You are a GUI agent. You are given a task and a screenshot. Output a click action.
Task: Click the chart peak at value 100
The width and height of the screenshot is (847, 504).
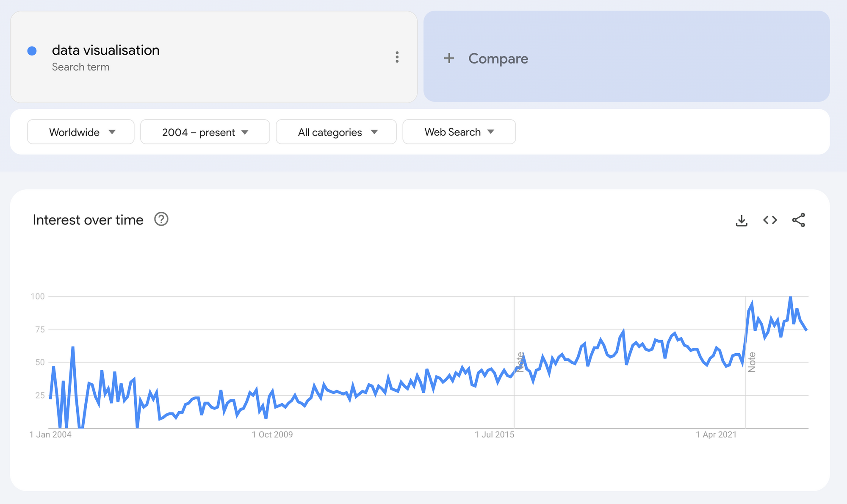coord(790,297)
